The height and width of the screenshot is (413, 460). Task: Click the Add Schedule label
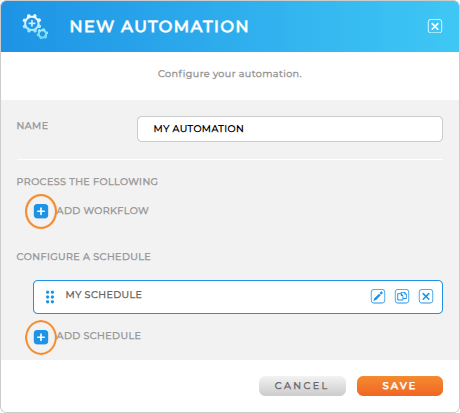[99, 336]
